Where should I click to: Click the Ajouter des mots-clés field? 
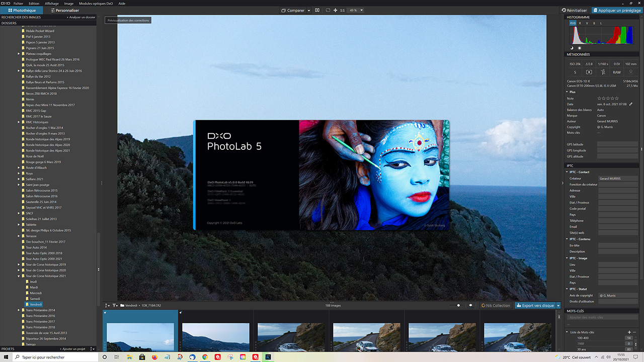click(x=602, y=317)
